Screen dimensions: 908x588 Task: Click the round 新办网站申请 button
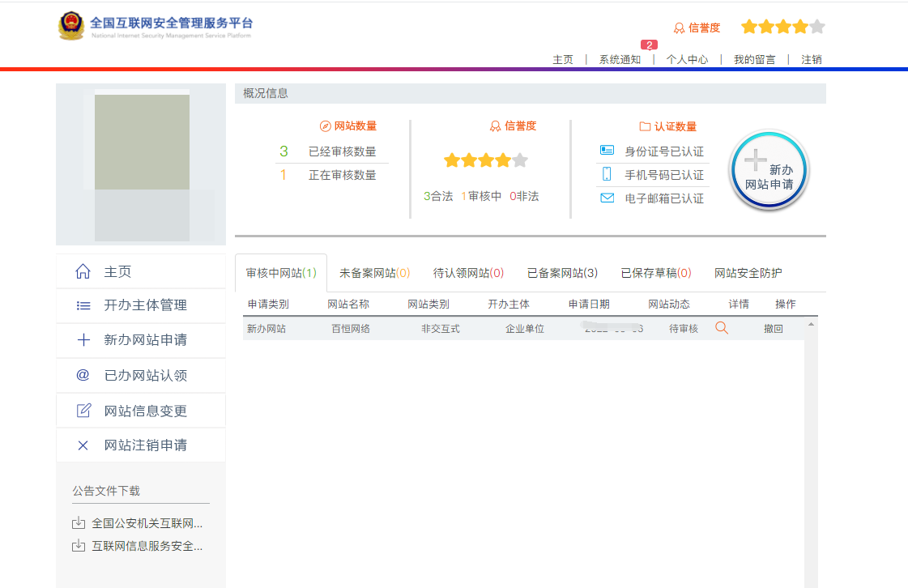point(769,170)
